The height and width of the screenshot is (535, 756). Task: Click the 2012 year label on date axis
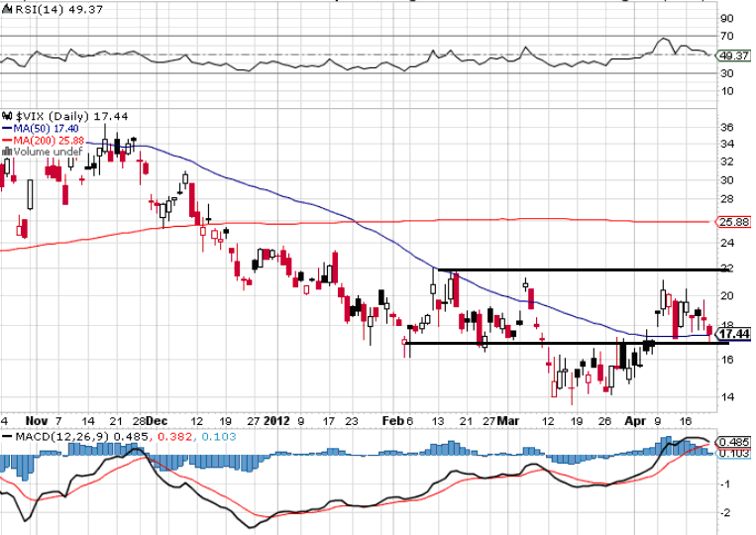pos(277,421)
